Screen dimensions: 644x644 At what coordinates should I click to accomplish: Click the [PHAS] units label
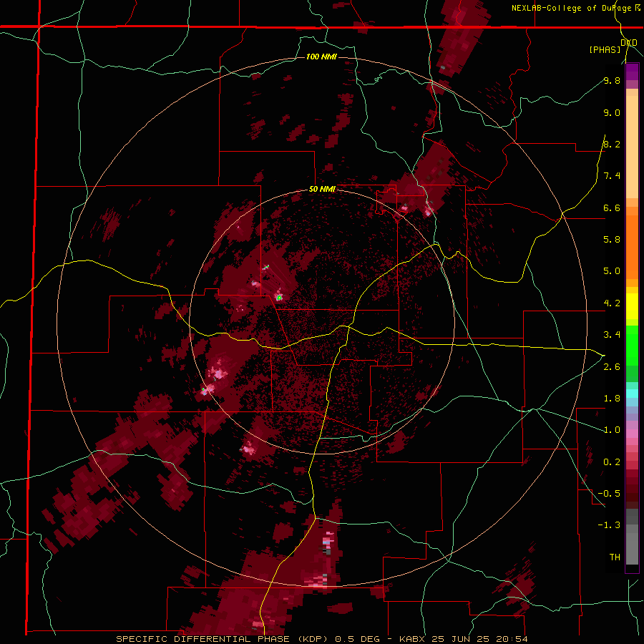pos(605,50)
